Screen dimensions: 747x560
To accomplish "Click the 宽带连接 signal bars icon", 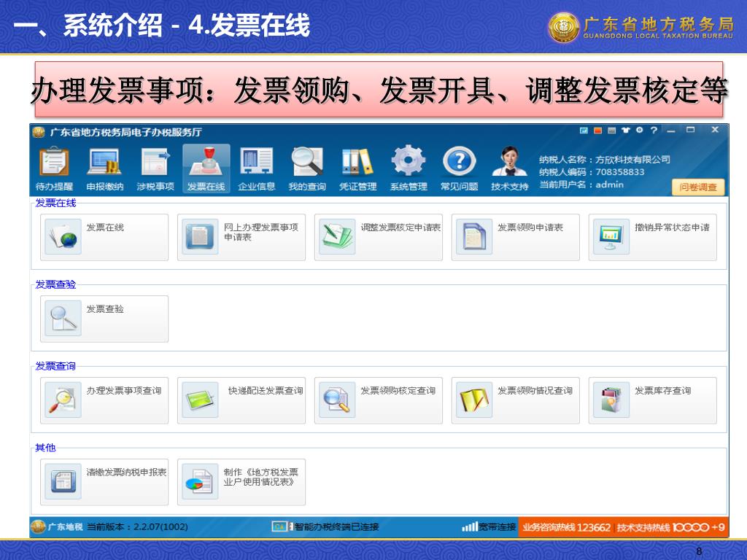I will 470,526.
